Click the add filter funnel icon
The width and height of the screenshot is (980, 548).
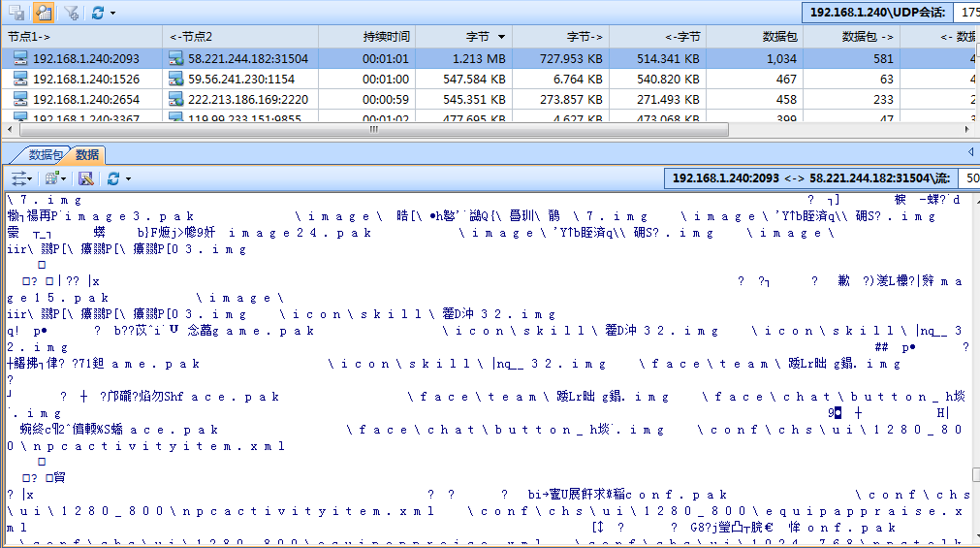72,13
